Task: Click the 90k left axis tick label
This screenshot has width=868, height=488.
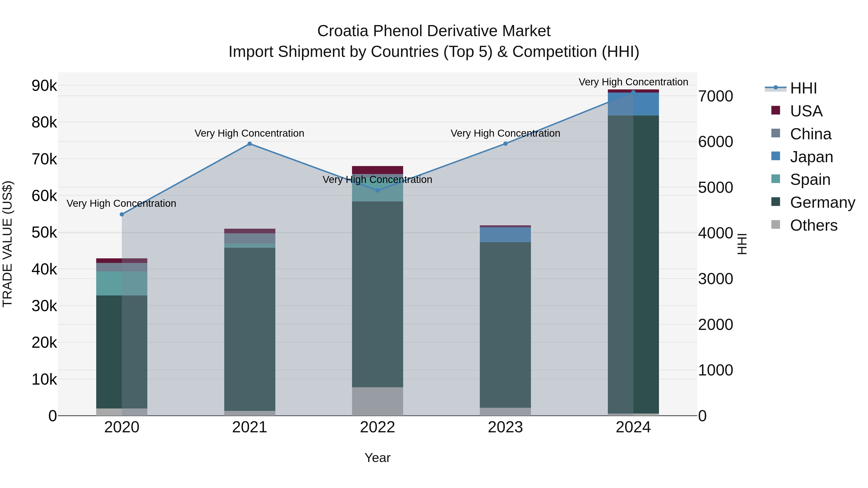Action: pos(44,86)
